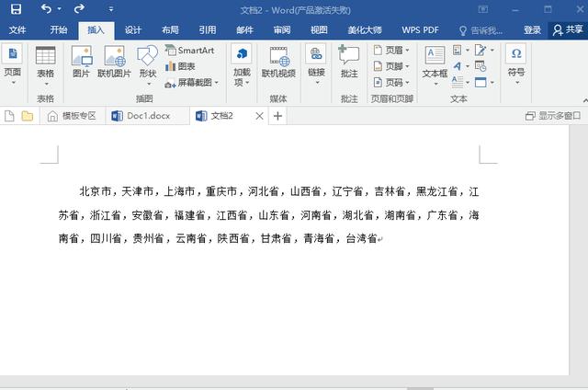Click the ribbon display options icon

(x=483, y=9)
